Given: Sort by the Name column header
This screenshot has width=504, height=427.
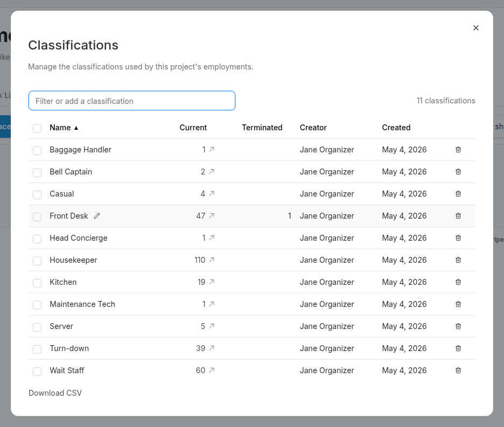Looking at the screenshot, I should coord(64,128).
